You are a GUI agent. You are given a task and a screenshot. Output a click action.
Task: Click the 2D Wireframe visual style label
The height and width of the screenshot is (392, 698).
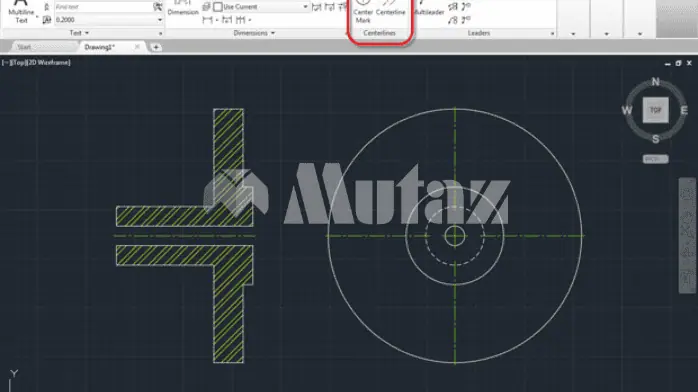point(49,63)
